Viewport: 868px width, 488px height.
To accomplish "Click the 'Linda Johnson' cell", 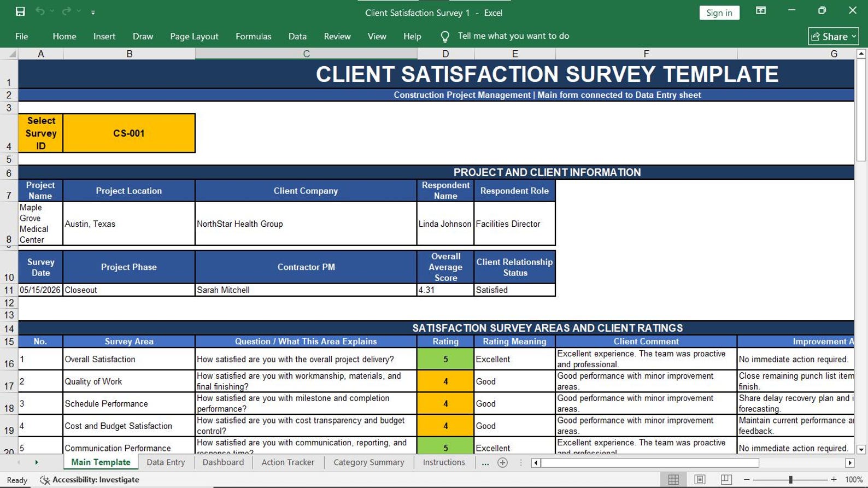I will tap(445, 224).
